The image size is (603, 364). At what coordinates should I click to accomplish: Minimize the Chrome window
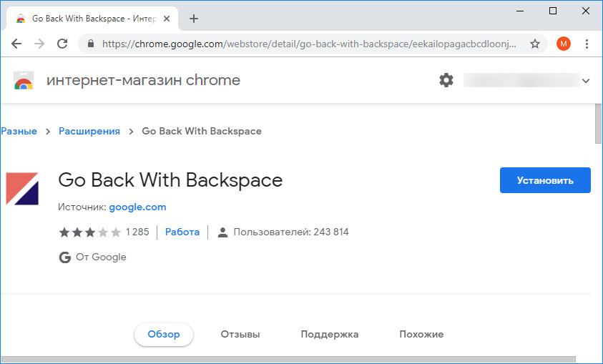[519, 11]
